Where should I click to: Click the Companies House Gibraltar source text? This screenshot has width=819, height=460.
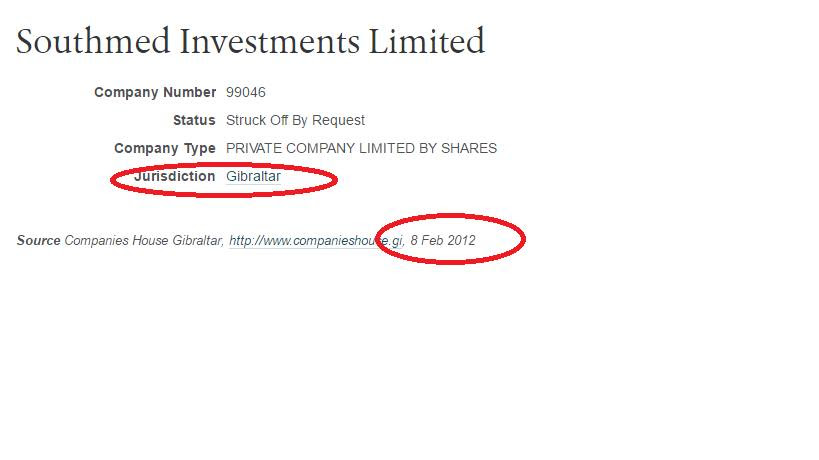[x=144, y=241]
